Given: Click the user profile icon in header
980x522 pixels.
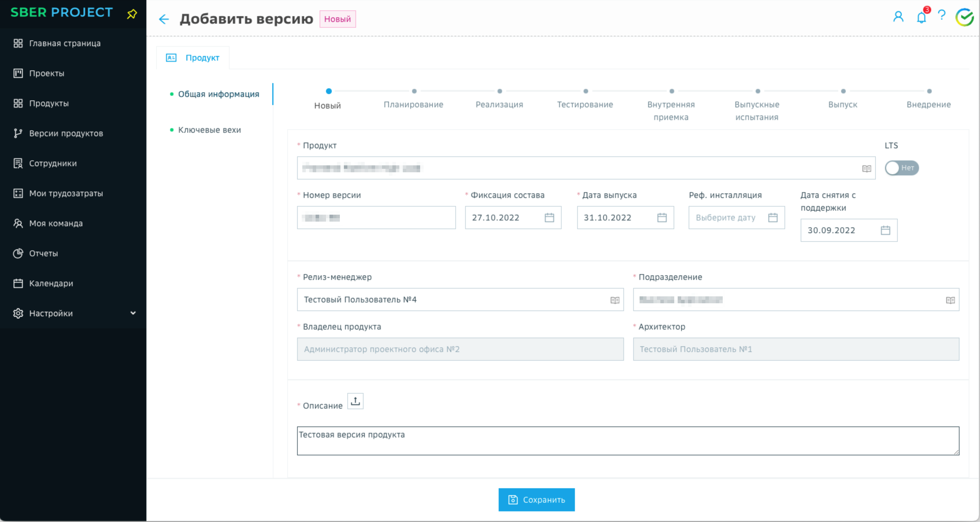Looking at the screenshot, I should click(x=898, y=17).
